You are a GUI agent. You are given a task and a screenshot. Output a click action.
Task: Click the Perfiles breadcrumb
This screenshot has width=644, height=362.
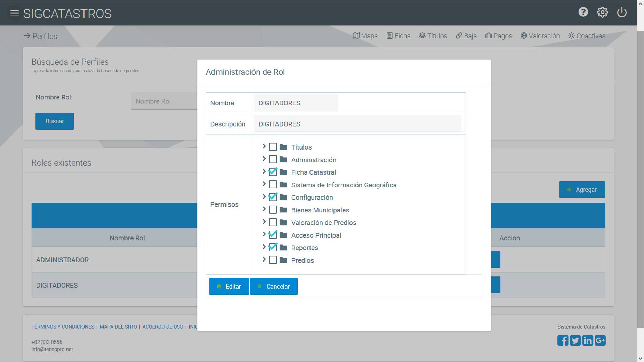tap(40, 36)
